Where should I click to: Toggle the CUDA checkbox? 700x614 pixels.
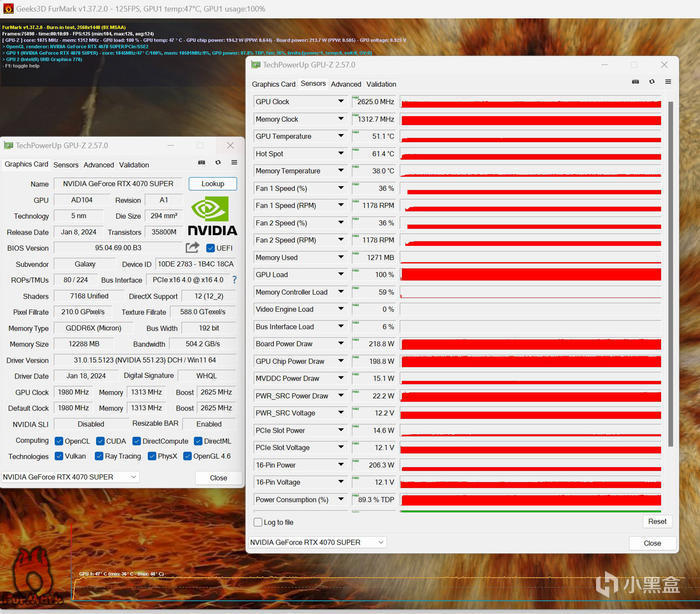point(100,441)
